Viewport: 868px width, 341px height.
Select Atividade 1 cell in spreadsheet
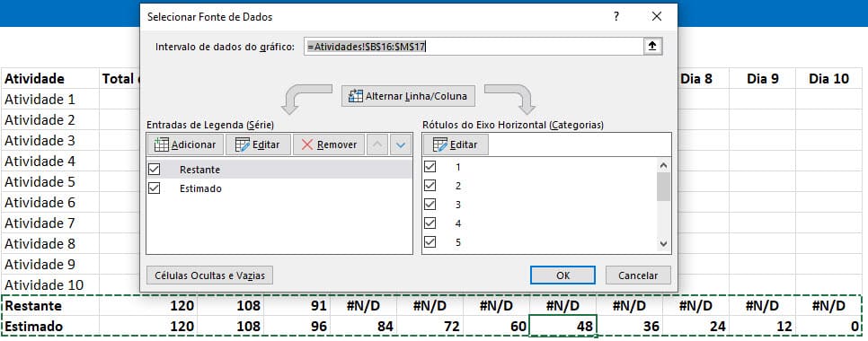click(x=49, y=100)
